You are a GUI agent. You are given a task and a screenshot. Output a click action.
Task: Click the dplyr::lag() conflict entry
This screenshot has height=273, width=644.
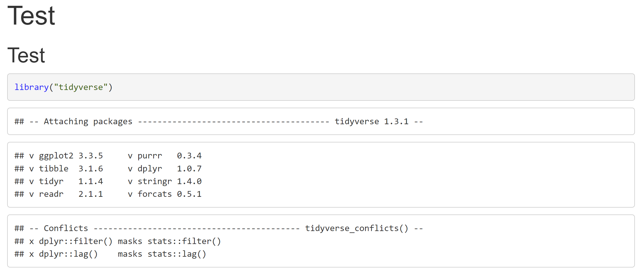[68, 254]
